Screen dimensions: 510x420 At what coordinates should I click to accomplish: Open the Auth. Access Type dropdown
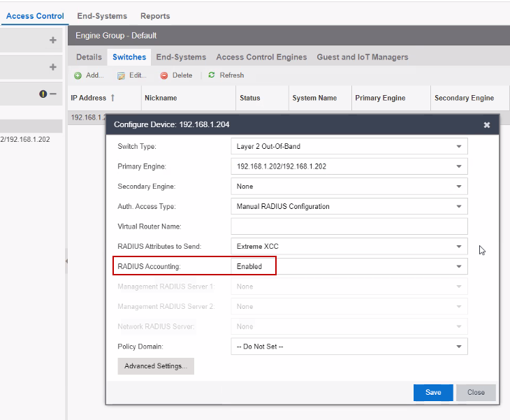click(x=458, y=207)
